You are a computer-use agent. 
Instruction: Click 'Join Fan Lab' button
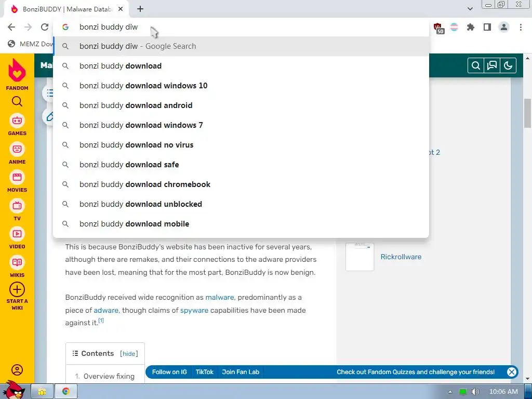tap(241, 372)
